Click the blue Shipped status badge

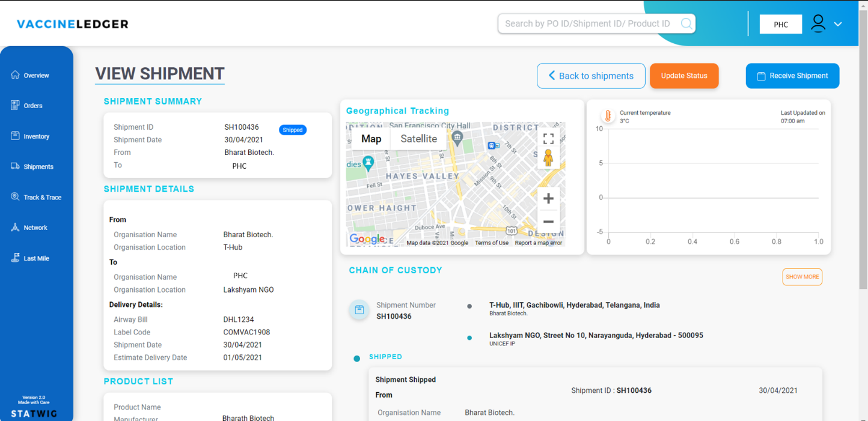click(293, 130)
